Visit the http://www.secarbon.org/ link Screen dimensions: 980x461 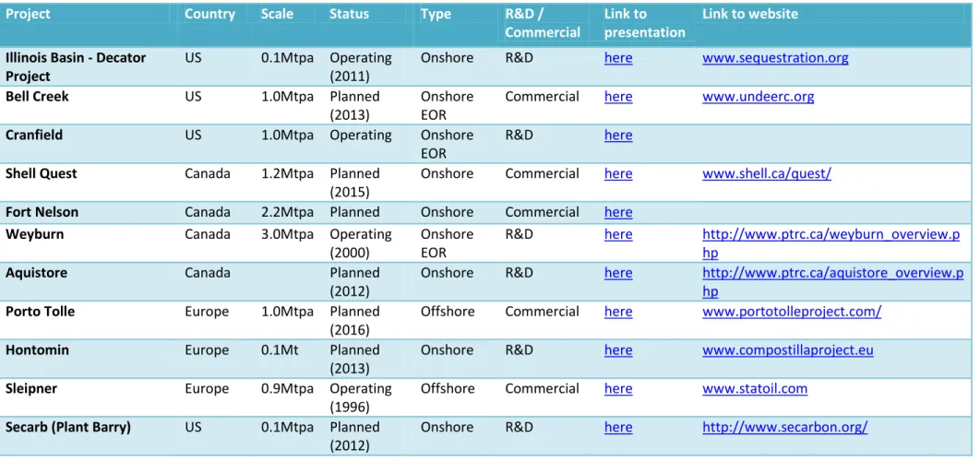785,427
